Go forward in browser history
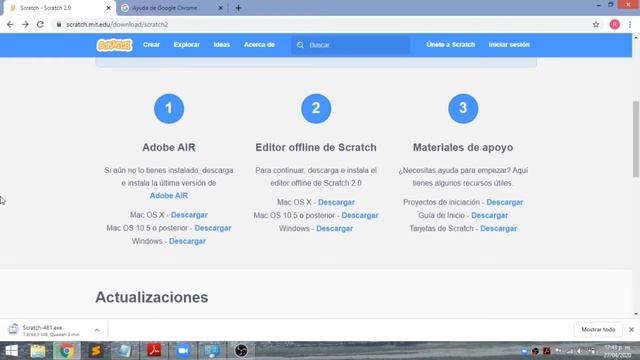 pos(25,24)
